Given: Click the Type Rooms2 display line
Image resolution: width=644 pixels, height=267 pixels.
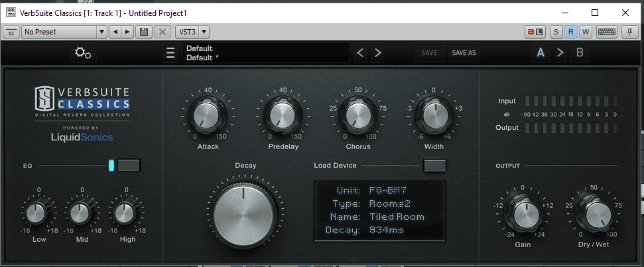Looking at the screenshot, I should 371,203.
